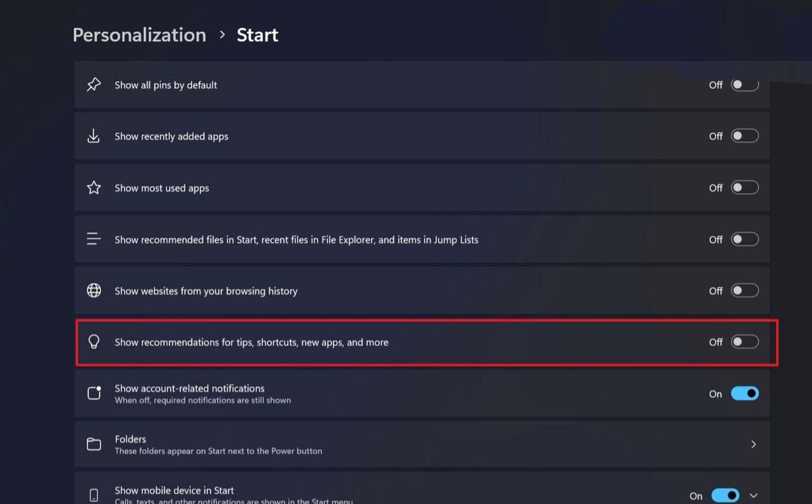Click the lightbulb icon for recommendations

pos(94,342)
